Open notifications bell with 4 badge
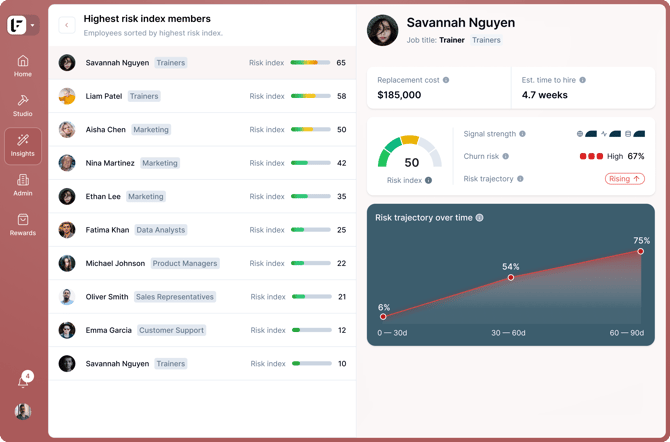 click(24, 380)
